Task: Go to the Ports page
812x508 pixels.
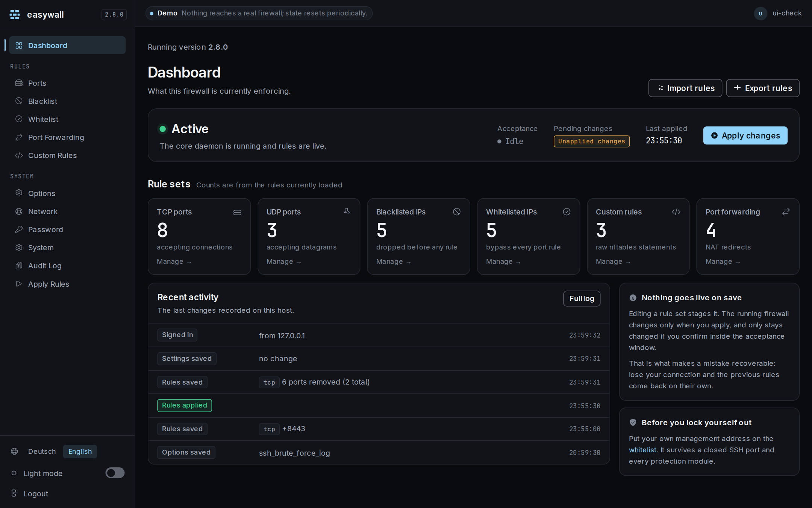Action: point(67,83)
